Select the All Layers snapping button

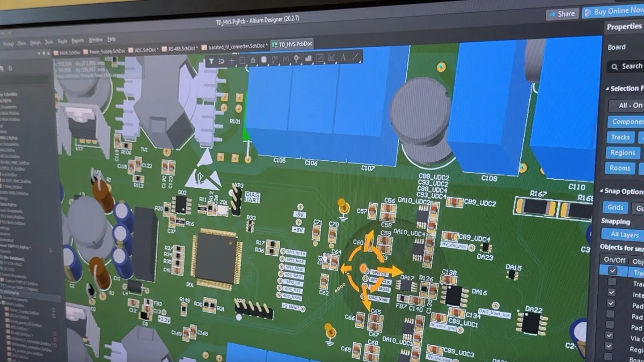pos(621,234)
